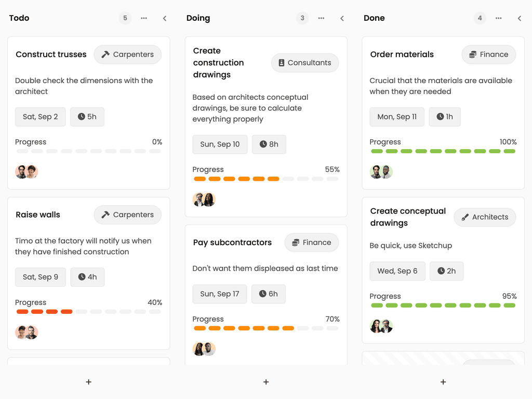The image size is (532, 399).
Task: Open the Sat, Sep 9 date chip
Action: [41, 277]
